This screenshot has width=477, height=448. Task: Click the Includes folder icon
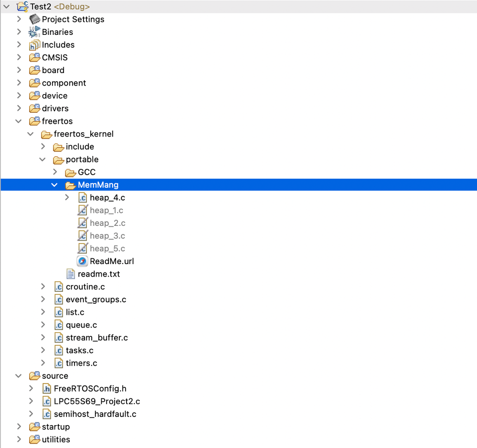point(34,45)
